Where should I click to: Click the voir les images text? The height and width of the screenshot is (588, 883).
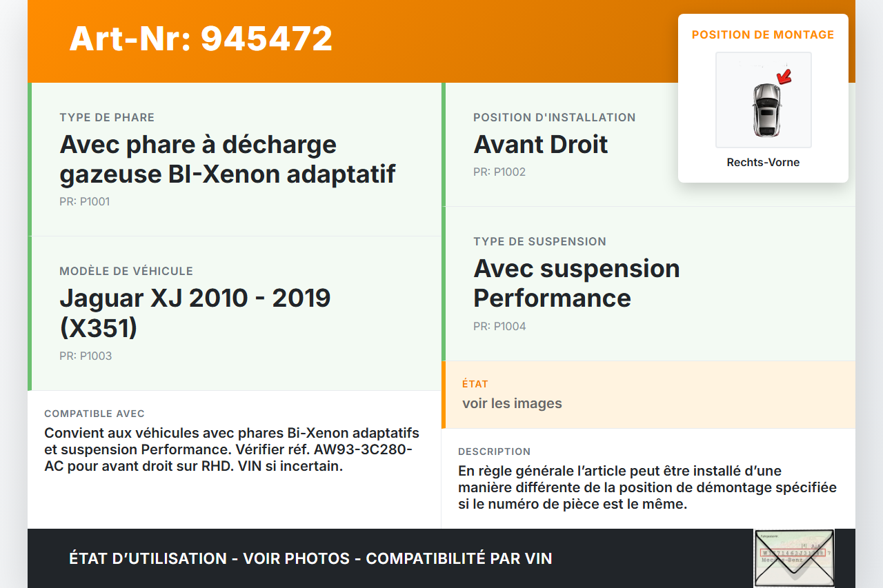[512, 403]
